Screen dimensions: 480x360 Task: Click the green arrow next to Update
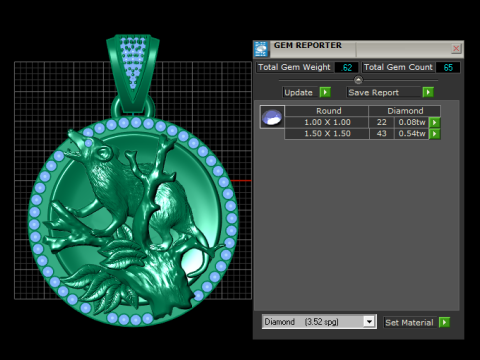click(325, 92)
